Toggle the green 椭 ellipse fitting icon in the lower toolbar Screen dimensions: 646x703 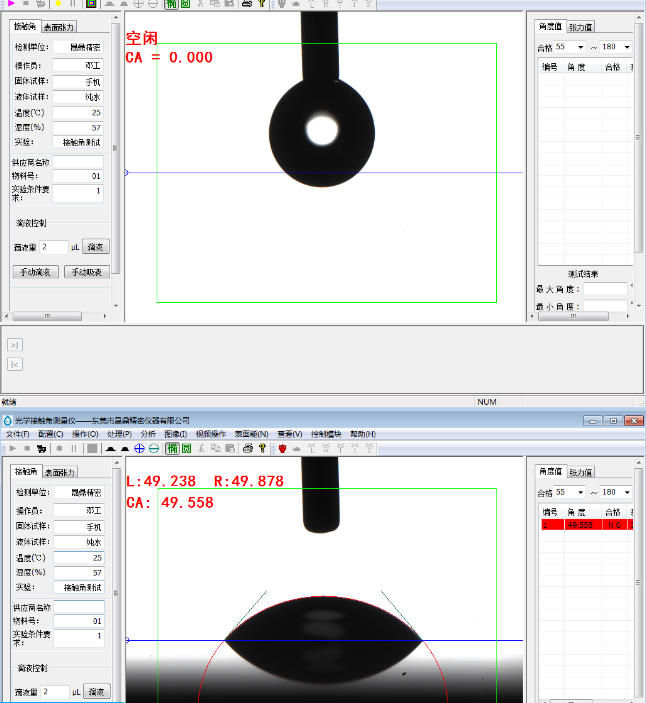point(173,448)
